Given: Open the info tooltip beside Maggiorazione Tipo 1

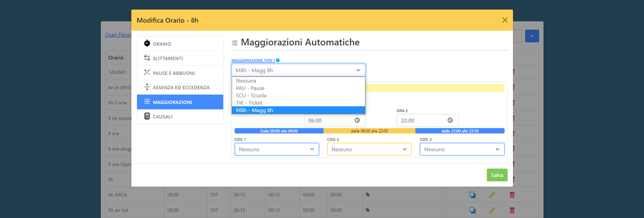Looking at the screenshot, I should pos(278,60).
